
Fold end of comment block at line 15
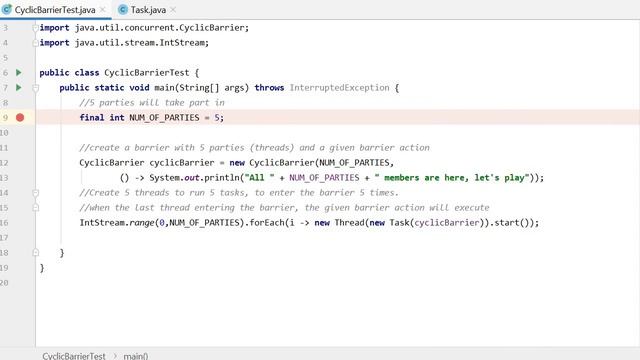(x=36, y=208)
